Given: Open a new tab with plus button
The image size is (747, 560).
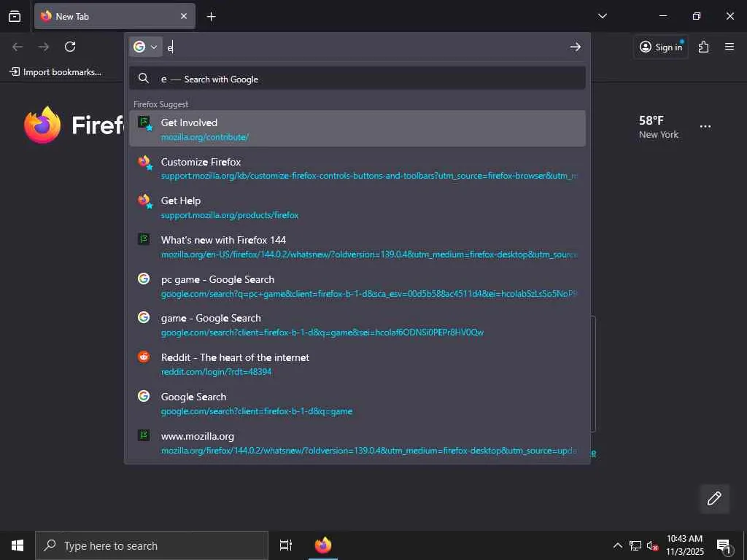Looking at the screenshot, I should click(211, 17).
